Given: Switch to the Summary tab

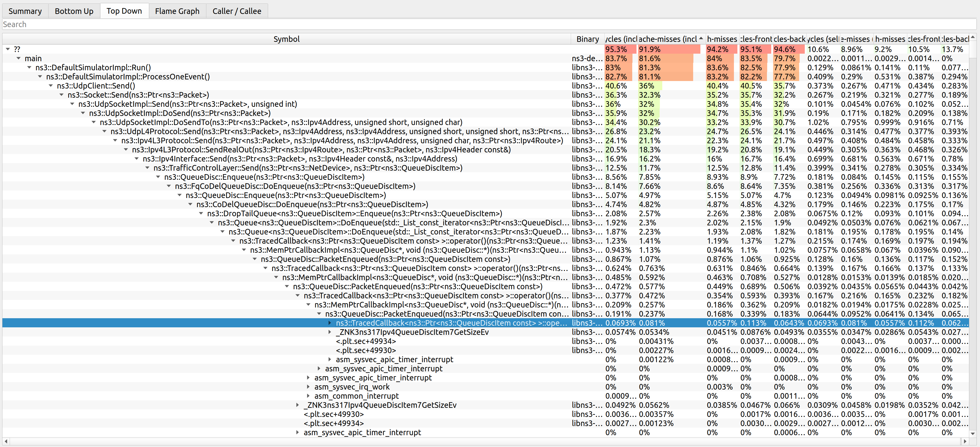Looking at the screenshot, I should click(x=25, y=11).
